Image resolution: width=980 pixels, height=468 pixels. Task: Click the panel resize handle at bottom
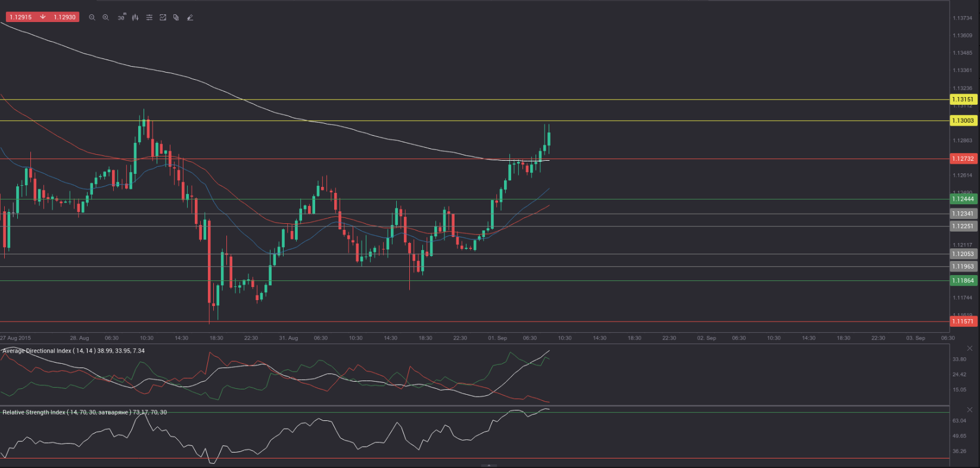pyautogui.click(x=489, y=466)
